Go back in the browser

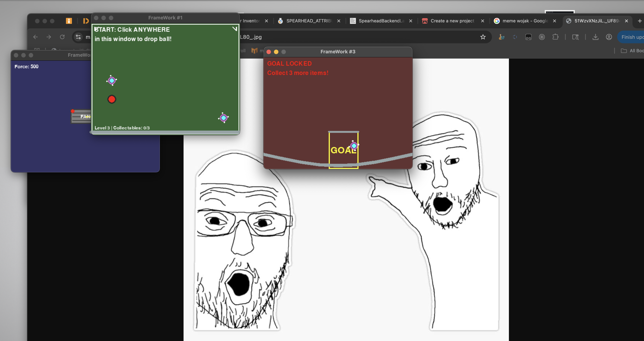point(36,37)
